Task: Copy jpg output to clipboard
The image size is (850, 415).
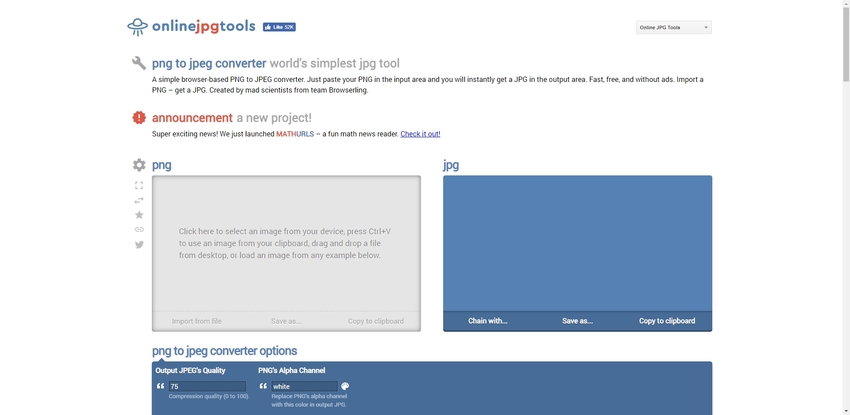Action: click(x=667, y=321)
